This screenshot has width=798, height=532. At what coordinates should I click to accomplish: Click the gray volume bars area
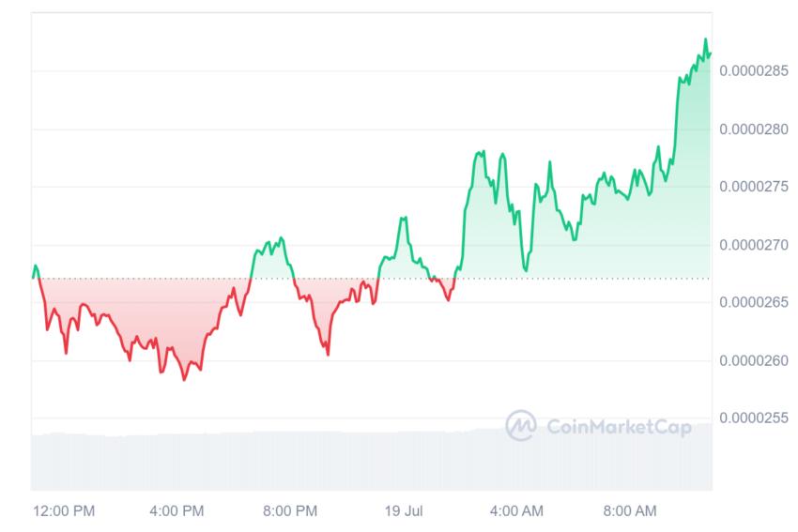(x=372, y=461)
